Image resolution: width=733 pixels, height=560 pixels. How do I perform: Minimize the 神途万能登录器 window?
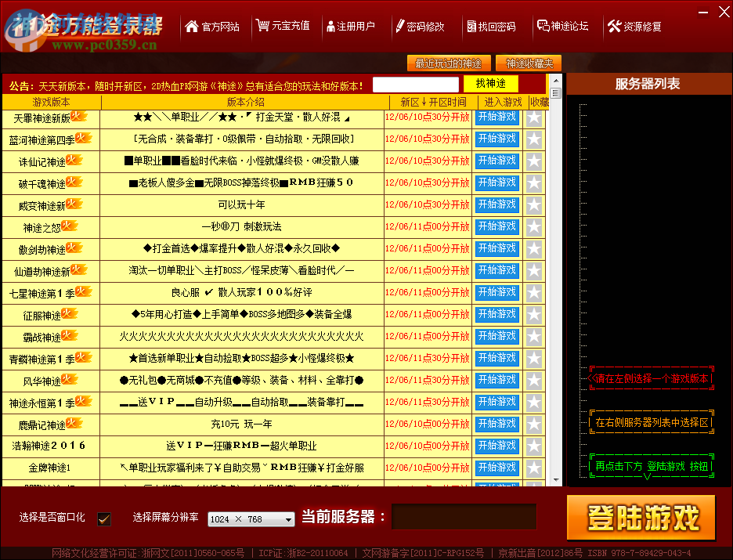[703, 13]
